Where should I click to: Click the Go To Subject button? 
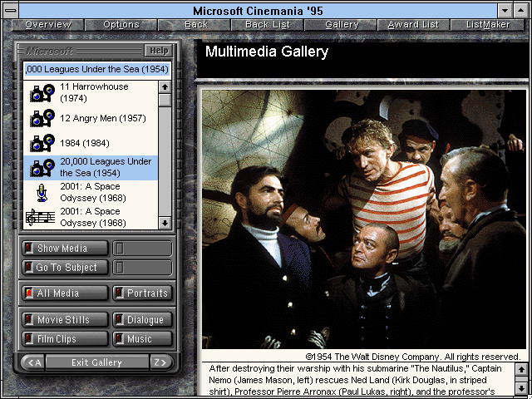(65, 268)
